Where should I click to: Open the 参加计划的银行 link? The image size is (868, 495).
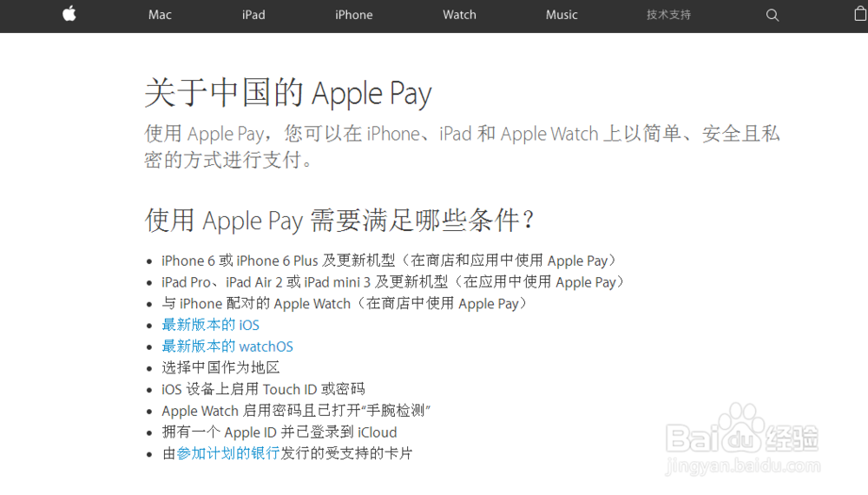tap(228, 453)
